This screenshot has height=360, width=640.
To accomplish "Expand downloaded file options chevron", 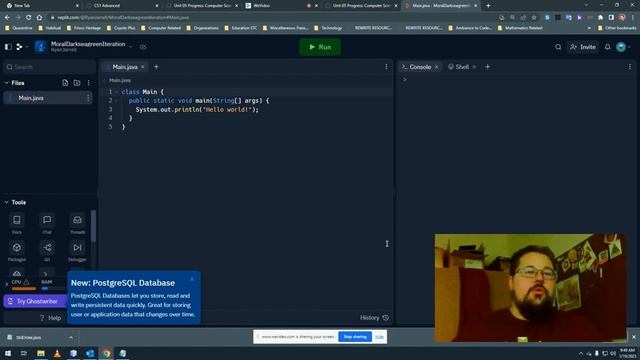I will 71,338.
